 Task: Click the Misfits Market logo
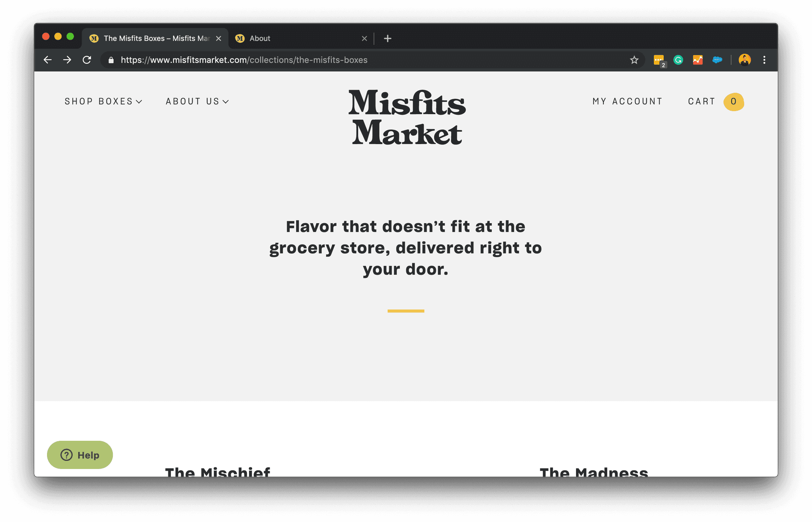coord(406,117)
